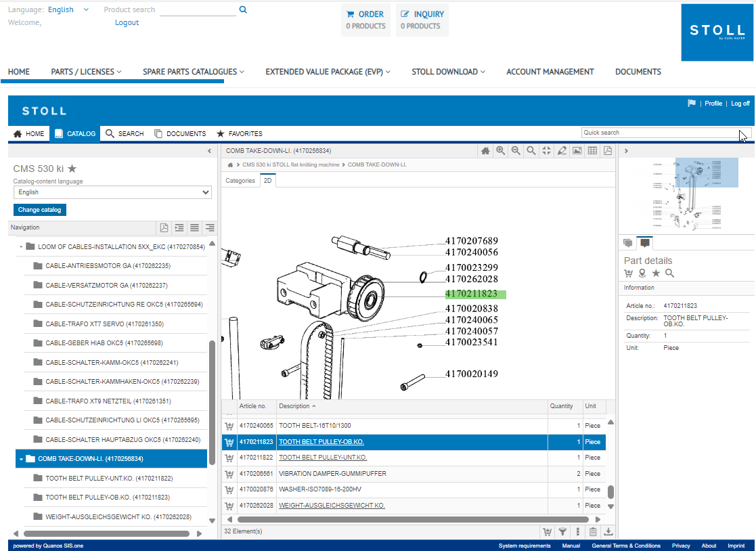Click the collapse-all tree icon in Navigation header
Screen dimensions: 756x551
click(x=179, y=227)
